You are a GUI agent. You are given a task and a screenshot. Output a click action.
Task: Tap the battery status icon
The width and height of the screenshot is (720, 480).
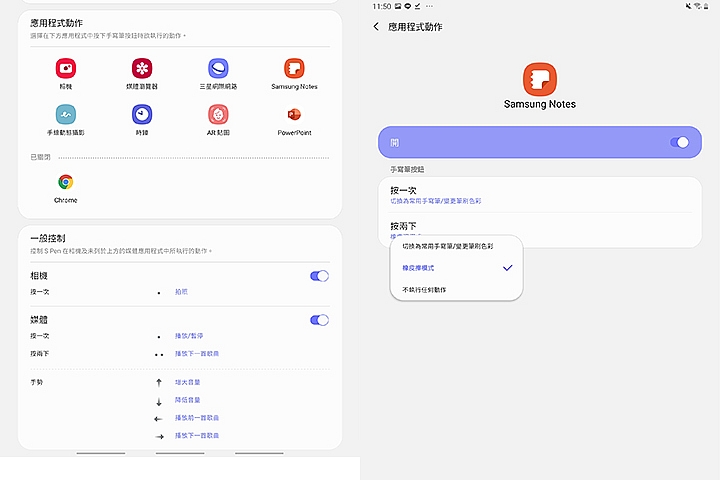point(706,6)
